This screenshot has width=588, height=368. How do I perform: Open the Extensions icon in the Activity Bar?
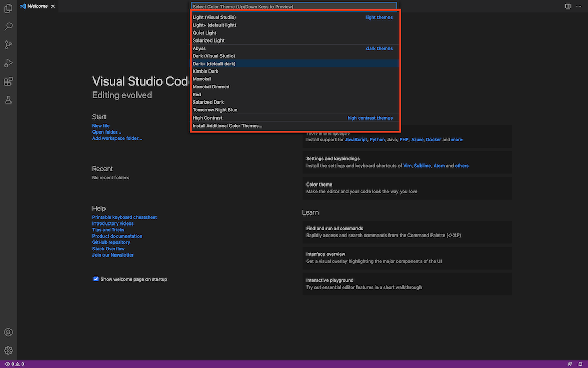tap(8, 81)
